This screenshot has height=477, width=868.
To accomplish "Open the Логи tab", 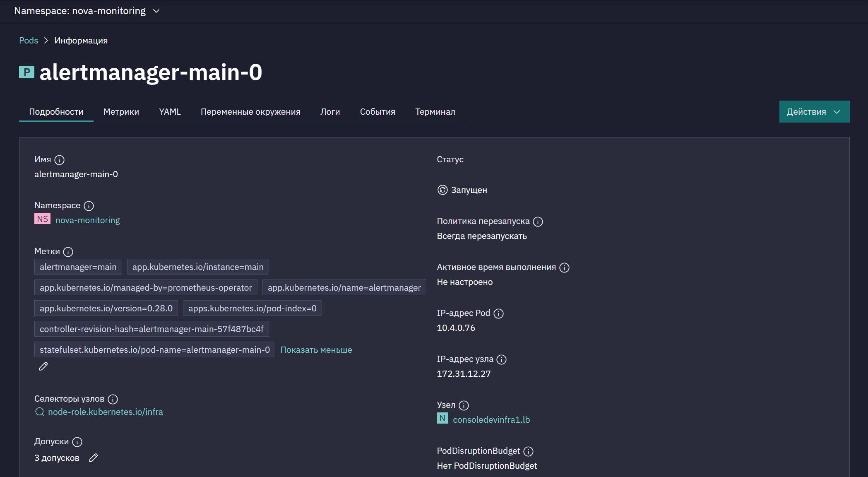I will pos(330,112).
